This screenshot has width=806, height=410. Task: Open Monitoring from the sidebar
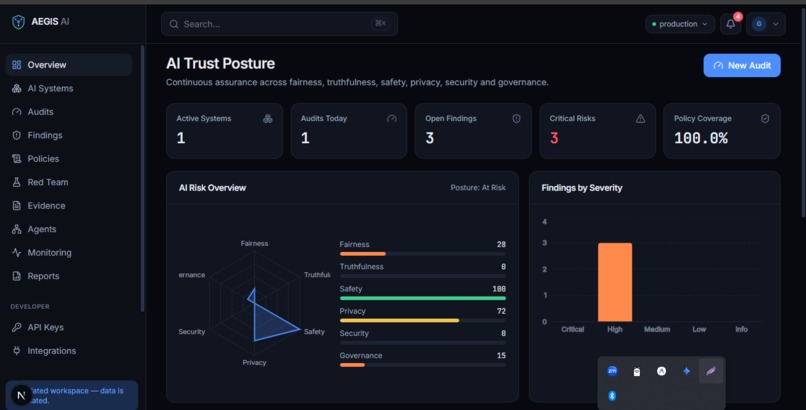[69, 253]
